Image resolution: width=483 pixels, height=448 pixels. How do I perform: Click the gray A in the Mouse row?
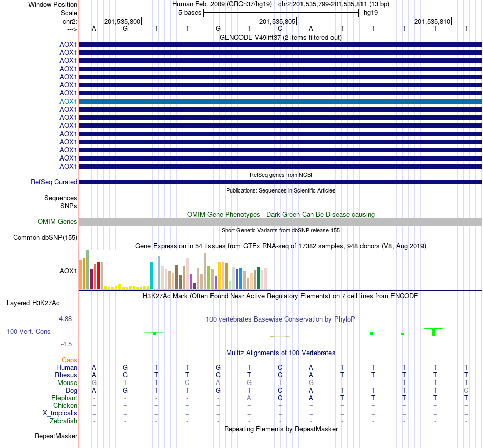(x=218, y=383)
